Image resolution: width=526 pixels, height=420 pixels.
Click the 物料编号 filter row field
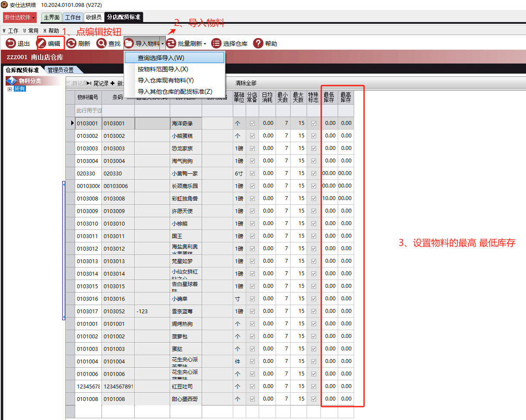[89, 111]
